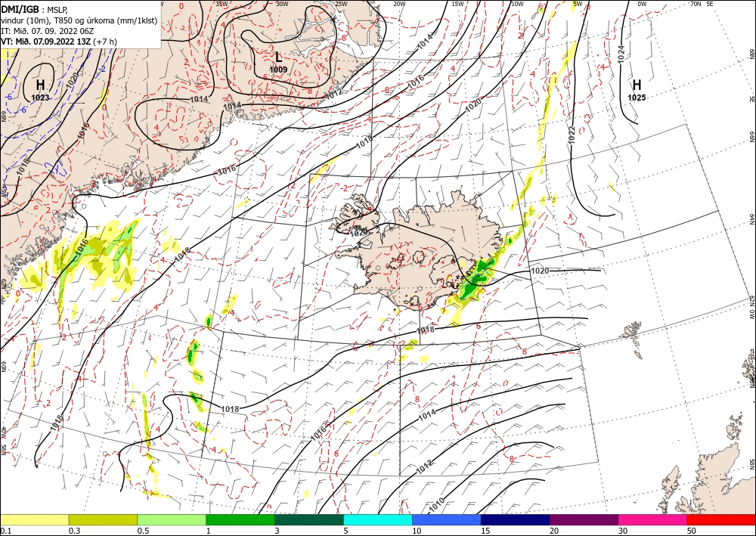Screen dimensions: 756x536
Task: Select the navy 15 mm legend swatch
Action: pyautogui.click(x=516, y=520)
